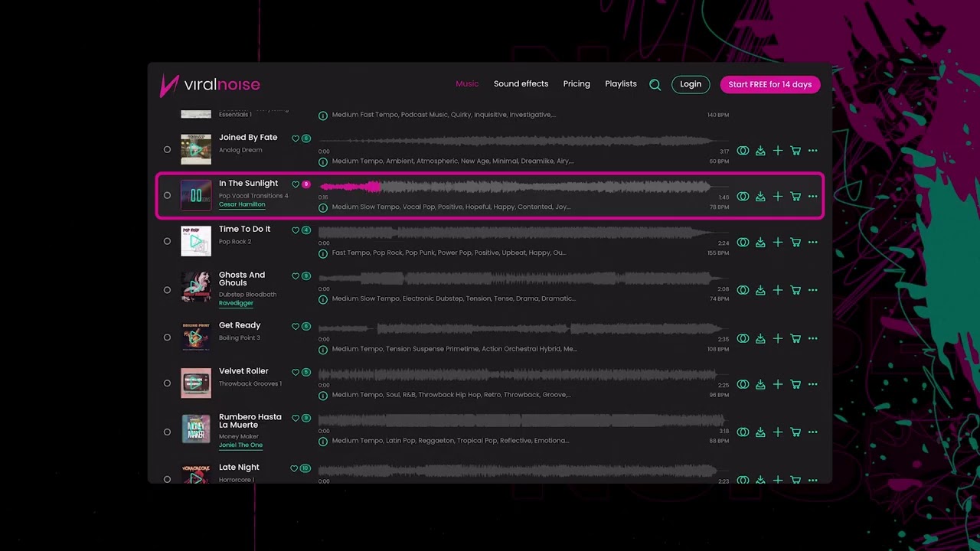Open artist link Cesar Hamilton

point(242,204)
